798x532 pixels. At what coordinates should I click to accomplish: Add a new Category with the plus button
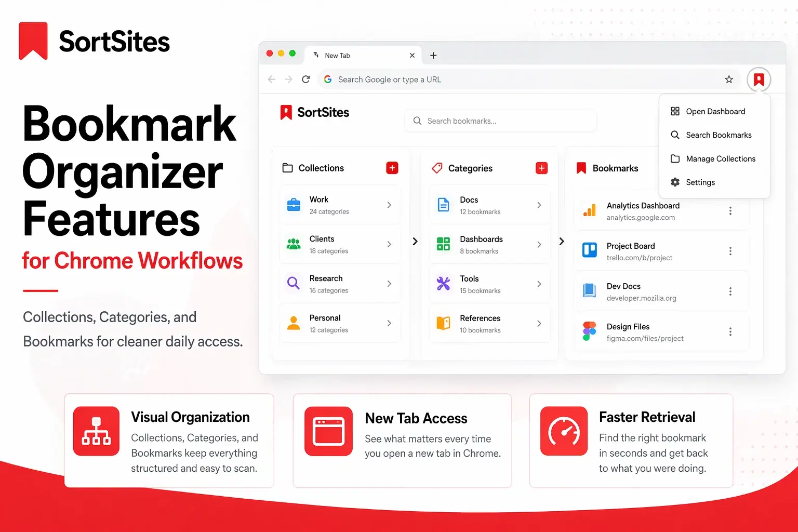pos(541,168)
